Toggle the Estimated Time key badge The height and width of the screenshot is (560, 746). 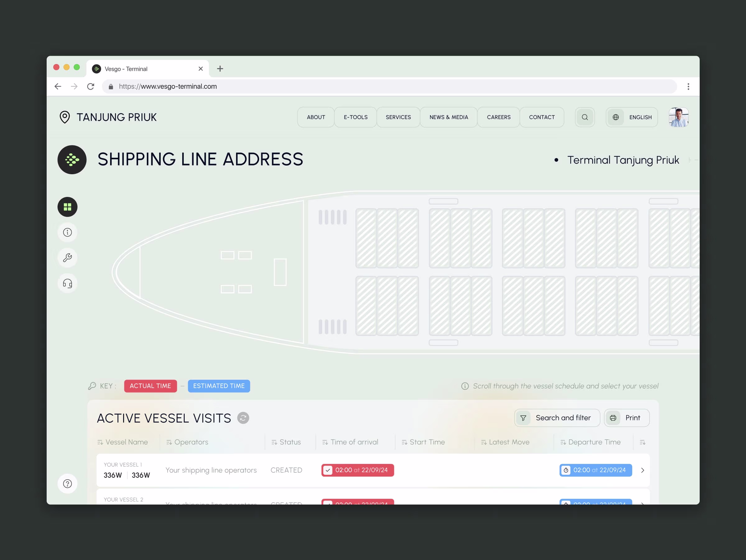(219, 386)
